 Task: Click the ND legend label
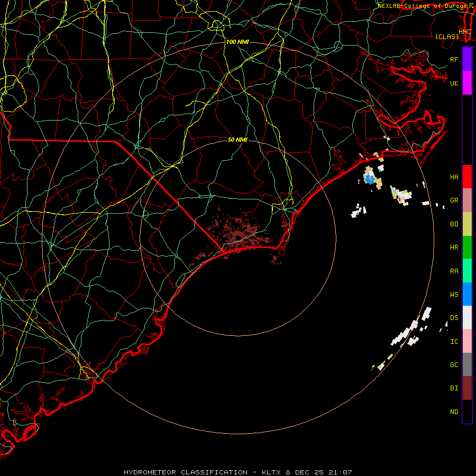click(454, 412)
